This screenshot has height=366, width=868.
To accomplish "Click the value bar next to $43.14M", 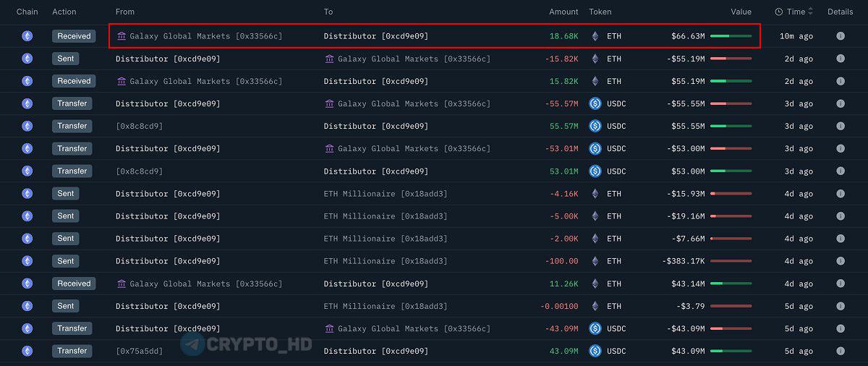I will (731, 284).
